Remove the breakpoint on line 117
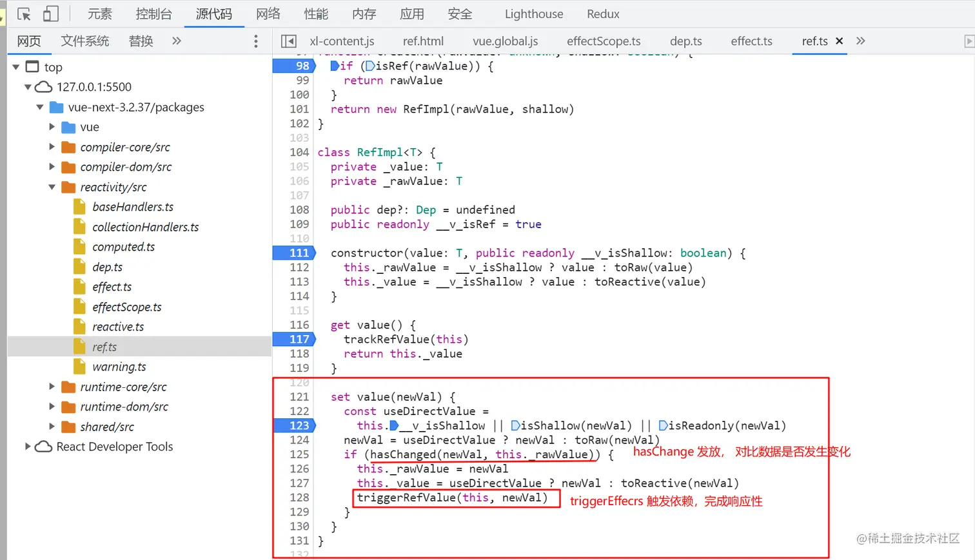The height and width of the screenshot is (560, 975). coord(295,339)
